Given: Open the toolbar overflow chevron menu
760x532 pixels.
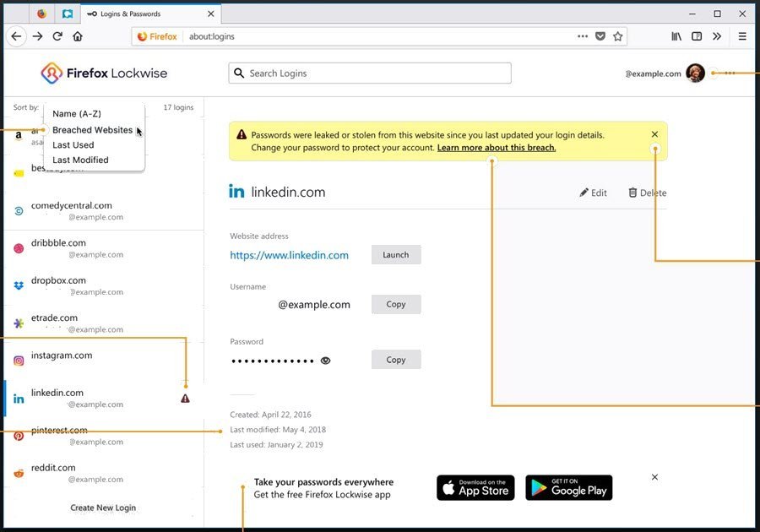Looking at the screenshot, I should pos(717,36).
